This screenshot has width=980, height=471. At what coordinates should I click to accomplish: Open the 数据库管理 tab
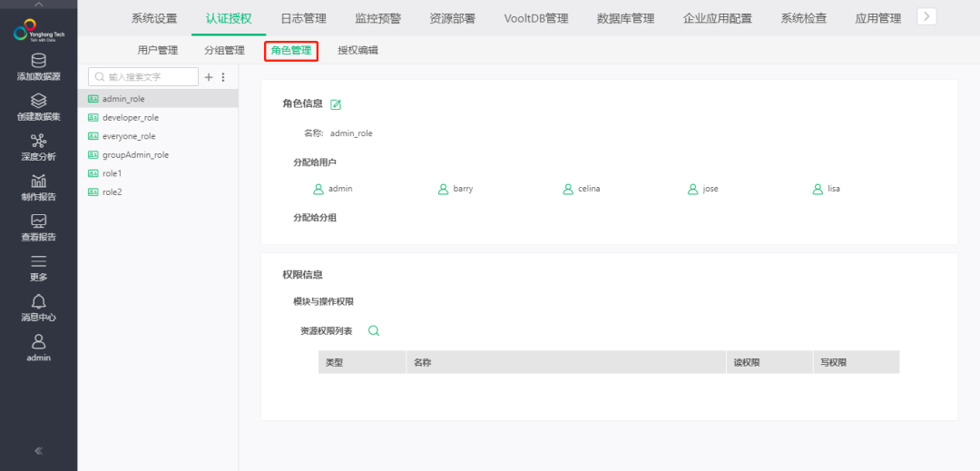(x=625, y=18)
